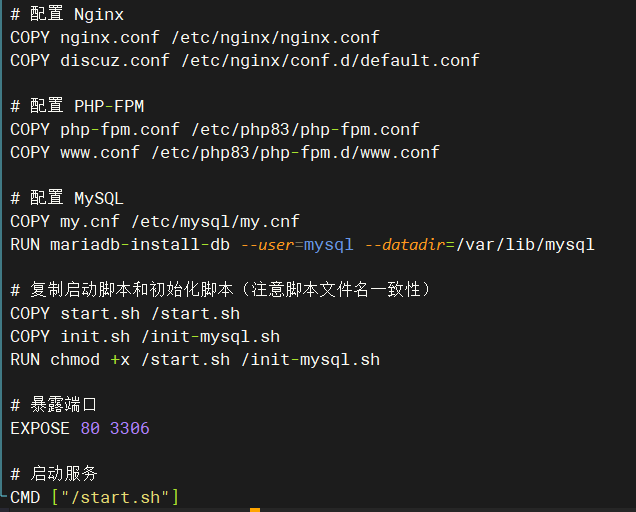
Task: Click '/init-mysql.sh' in the COPY init.sh line
Action: 210,337
